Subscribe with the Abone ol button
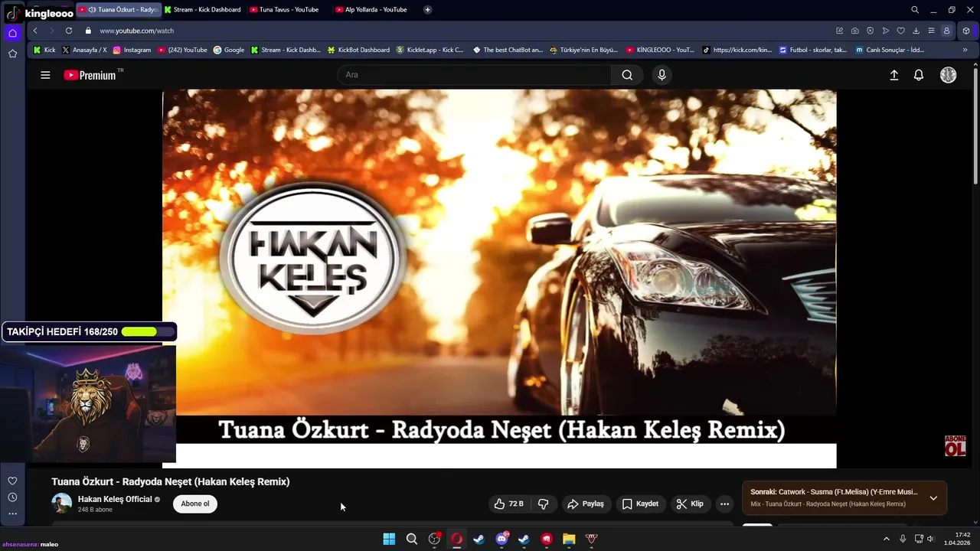Screen dimensions: 980x551 coord(195,504)
